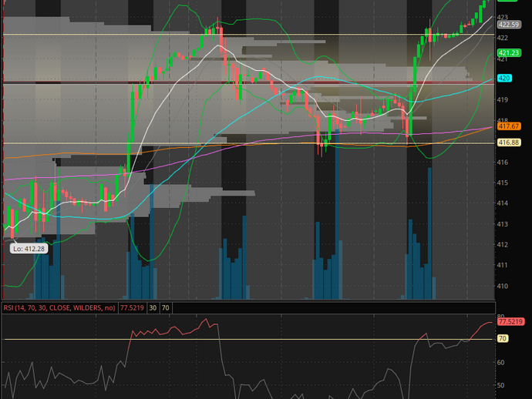532x399 pixels.
Task: Click the 413 tick on price axis
Action: [x=502, y=224]
